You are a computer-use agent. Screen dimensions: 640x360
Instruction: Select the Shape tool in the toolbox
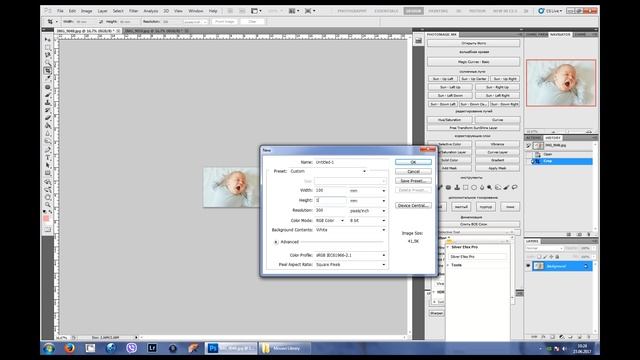click(48, 173)
